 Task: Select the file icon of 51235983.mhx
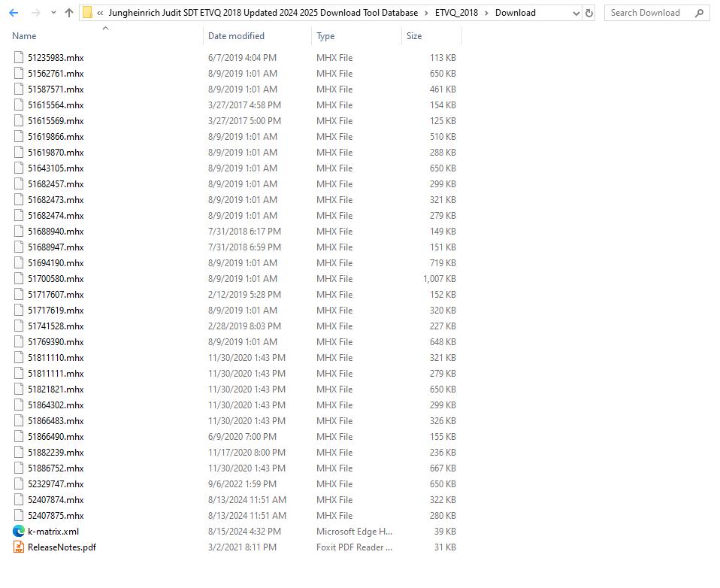pos(17,57)
